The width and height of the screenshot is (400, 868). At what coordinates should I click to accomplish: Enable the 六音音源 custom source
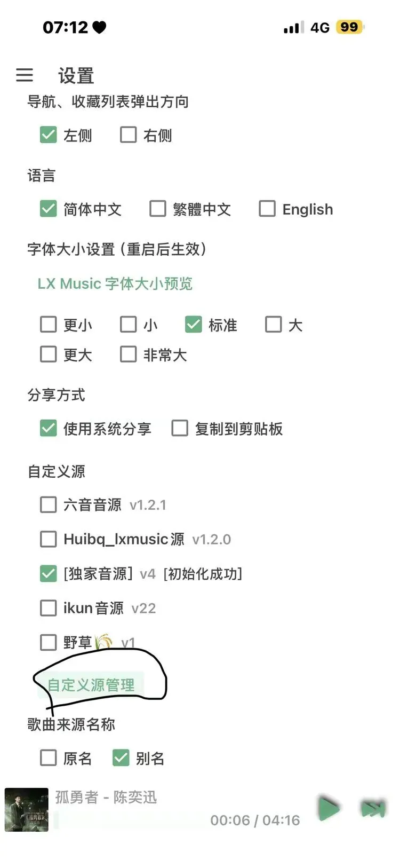(49, 504)
